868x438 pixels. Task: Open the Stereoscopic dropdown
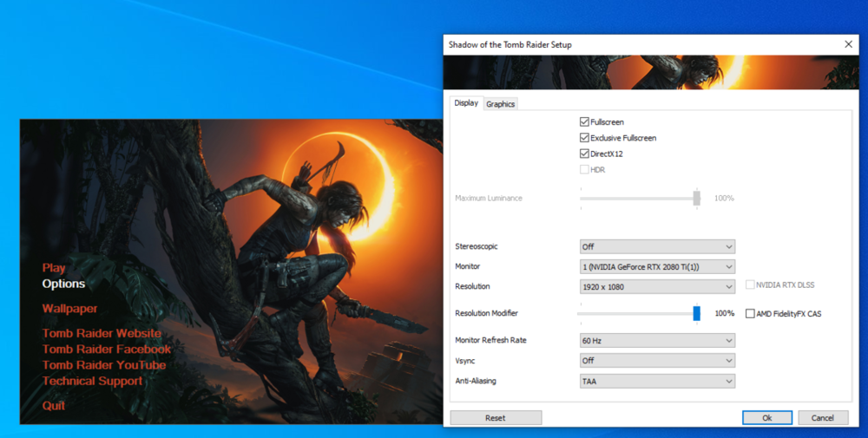tap(657, 246)
